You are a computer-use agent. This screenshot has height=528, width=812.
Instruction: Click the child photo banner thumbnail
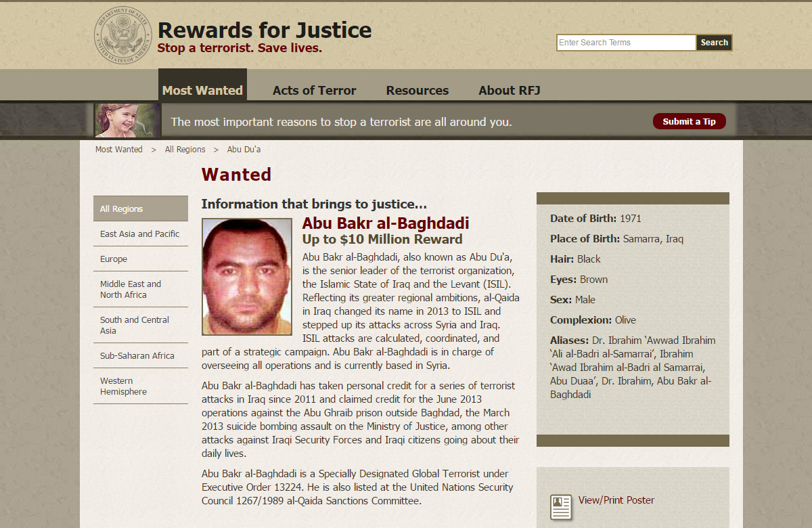(x=128, y=120)
